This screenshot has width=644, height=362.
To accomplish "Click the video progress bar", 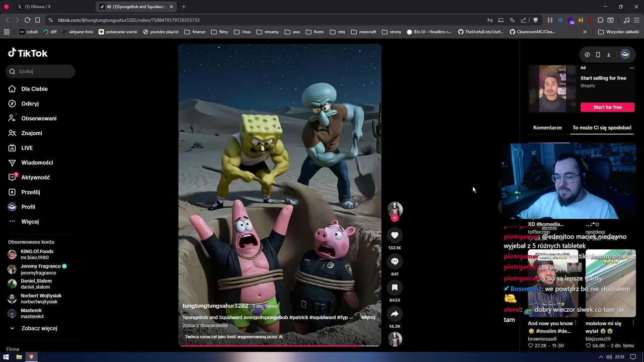I will tap(280, 345).
